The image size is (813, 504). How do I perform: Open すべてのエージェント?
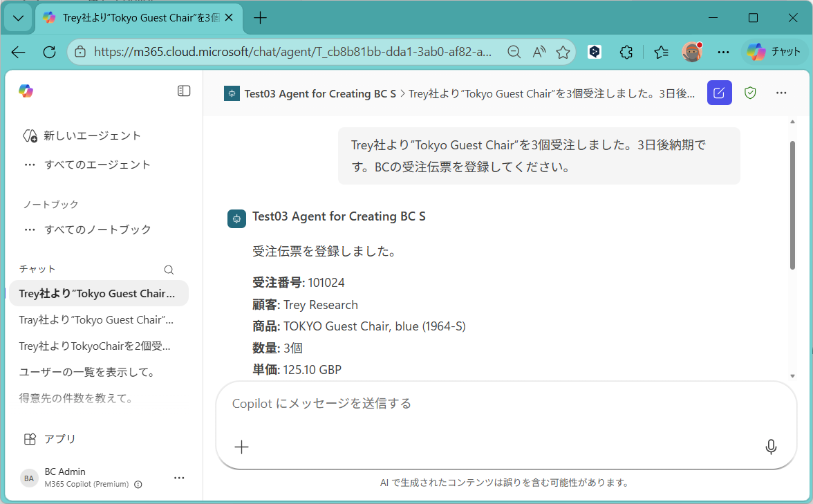point(87,165)
